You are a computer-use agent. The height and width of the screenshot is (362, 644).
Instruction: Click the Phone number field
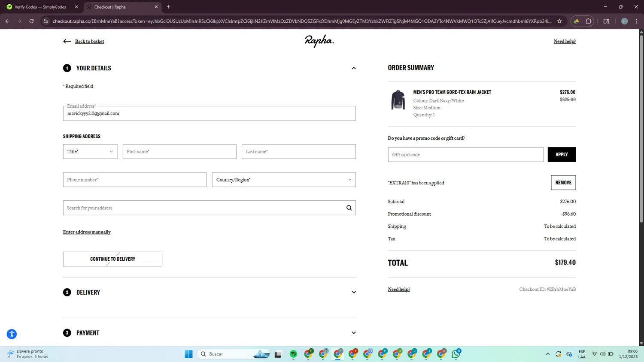point(134,180)
